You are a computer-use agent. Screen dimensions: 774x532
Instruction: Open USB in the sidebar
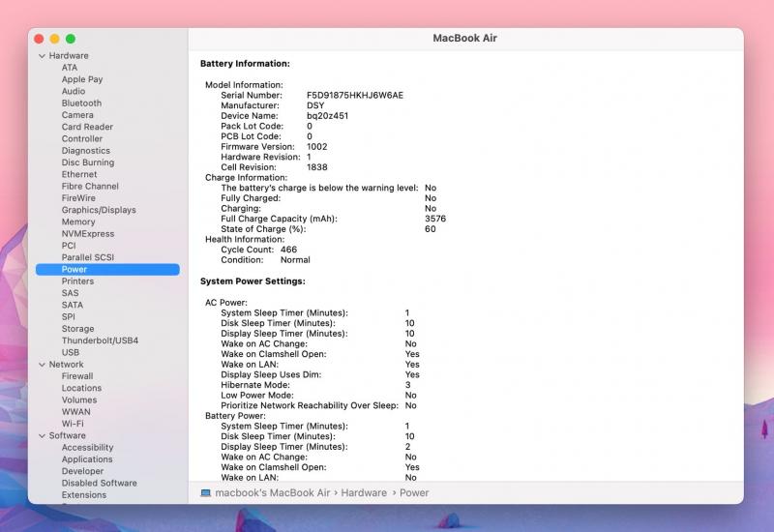tap(71, 352)
